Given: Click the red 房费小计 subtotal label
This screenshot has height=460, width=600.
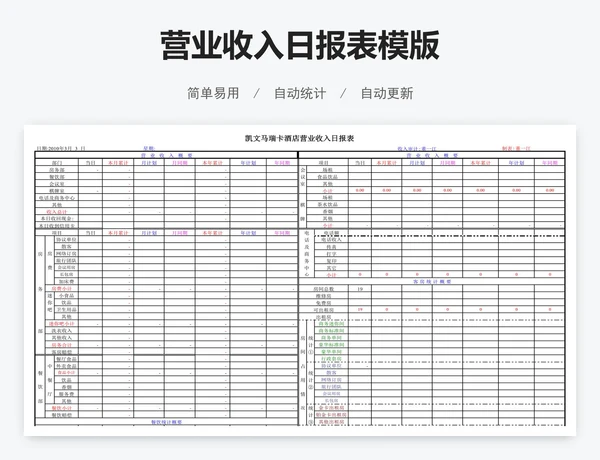Looking at the screenshot, I should pyautogui.click(x=62, y=289).
